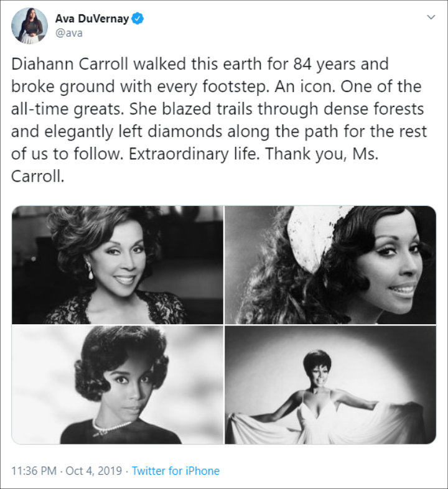Expand the tweet options chevron
Image resolution: width=448 pixels, height=489 pixels.
tap(431, 17)
